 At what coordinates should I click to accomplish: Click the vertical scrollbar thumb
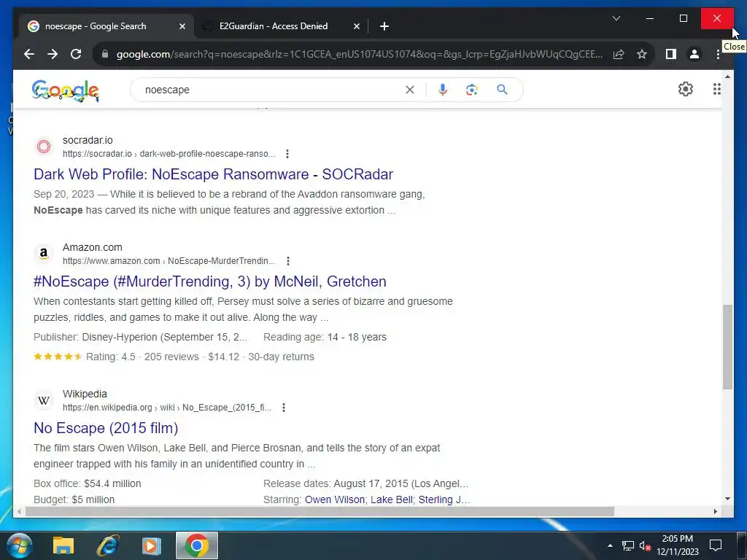tap(727, 347)
